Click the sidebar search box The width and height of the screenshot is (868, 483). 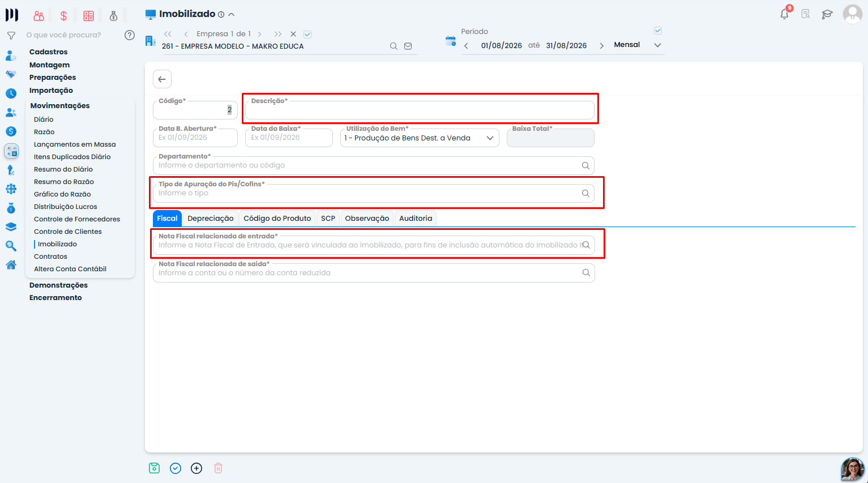click(72, 35)
